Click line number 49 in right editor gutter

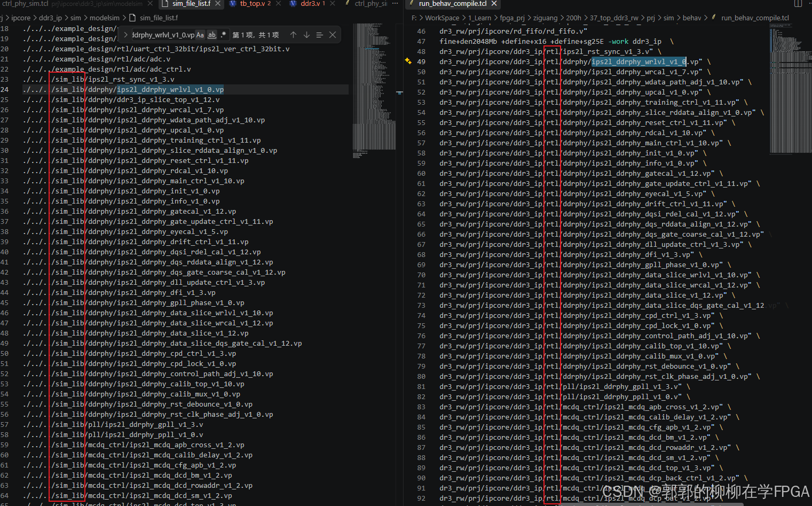point(421,61)
